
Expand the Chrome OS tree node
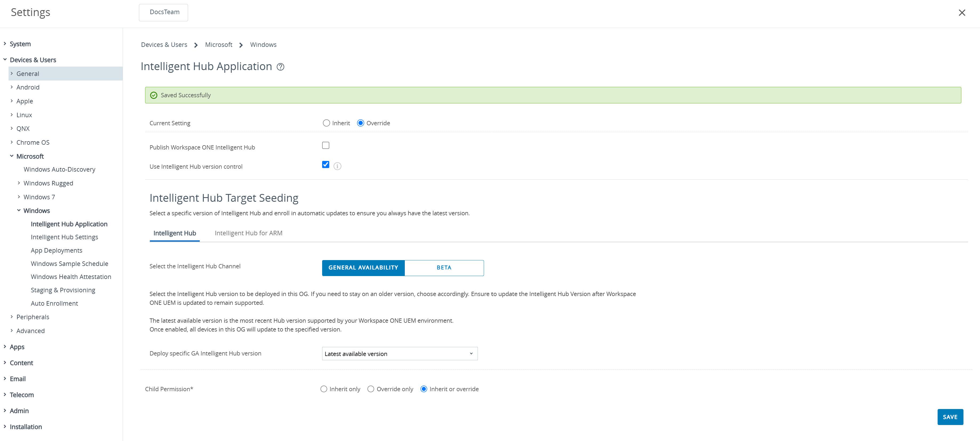(x=11, y=142)
